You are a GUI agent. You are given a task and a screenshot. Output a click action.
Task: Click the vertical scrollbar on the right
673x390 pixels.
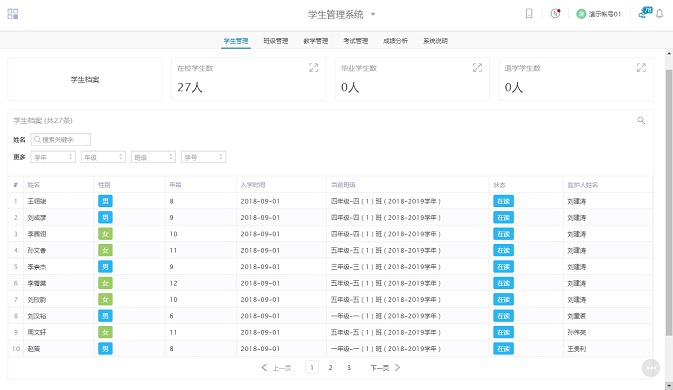[x=669, y=202]
